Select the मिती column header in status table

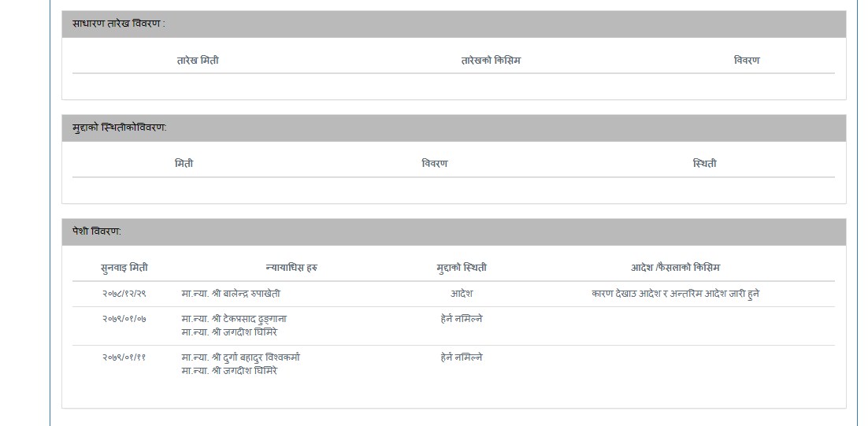pyautogui.click(x=184, y=164)
